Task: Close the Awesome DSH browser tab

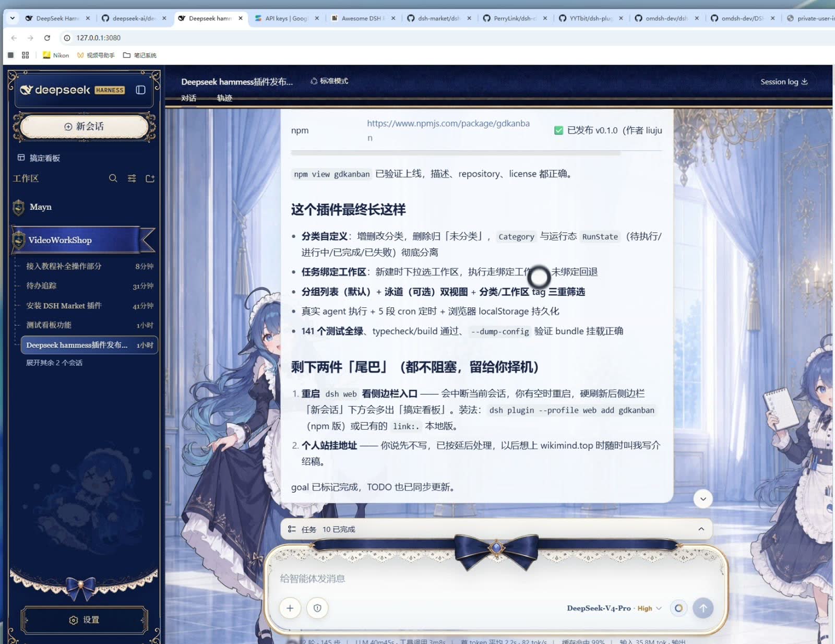Action: click(393, 18)
